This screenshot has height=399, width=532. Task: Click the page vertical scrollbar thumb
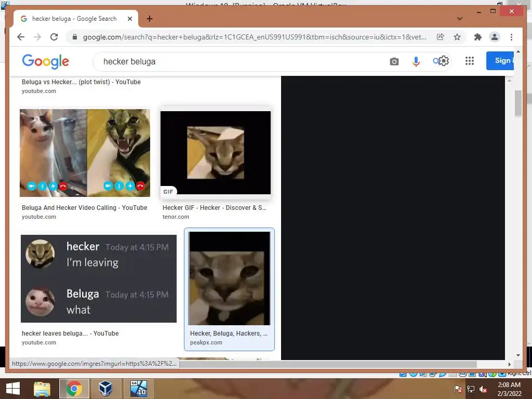point(518,103)
